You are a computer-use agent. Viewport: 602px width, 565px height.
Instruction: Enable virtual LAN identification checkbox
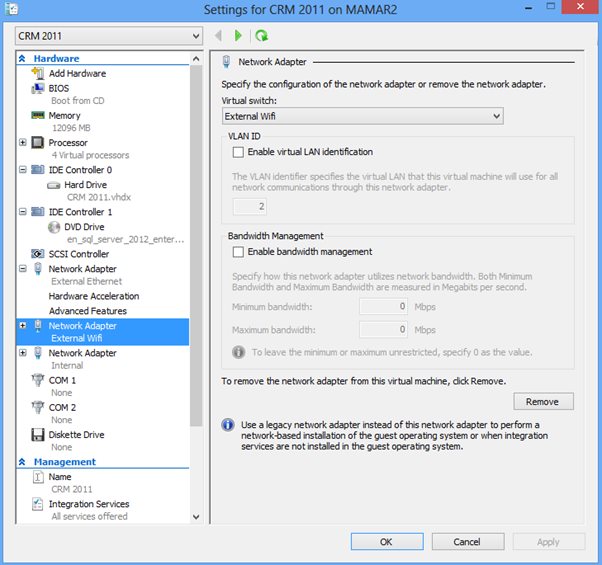[238, 152]
